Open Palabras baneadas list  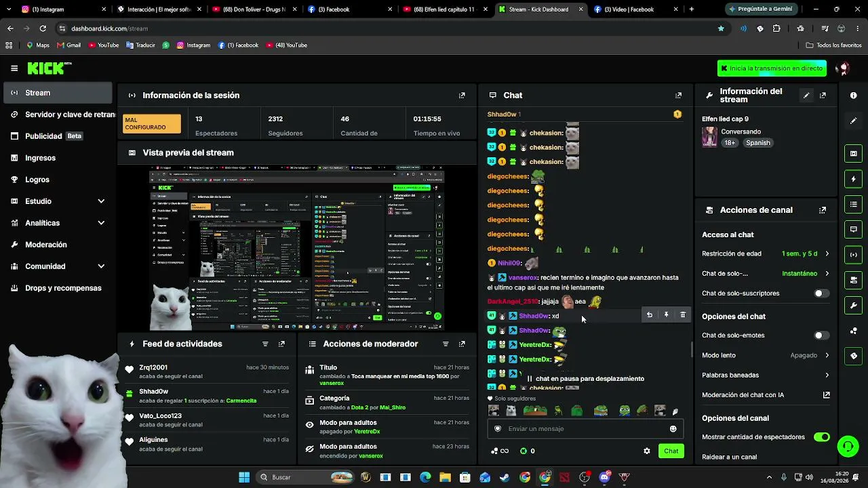coord(766,375)
